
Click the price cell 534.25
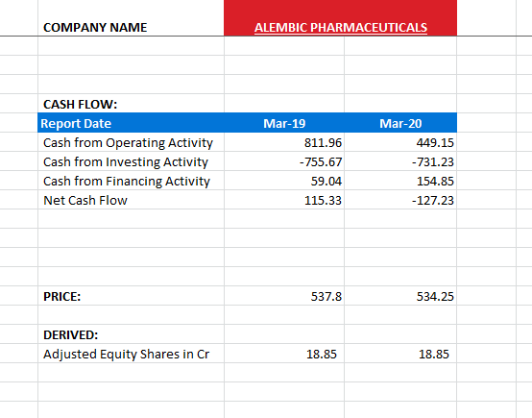point(400,296)
